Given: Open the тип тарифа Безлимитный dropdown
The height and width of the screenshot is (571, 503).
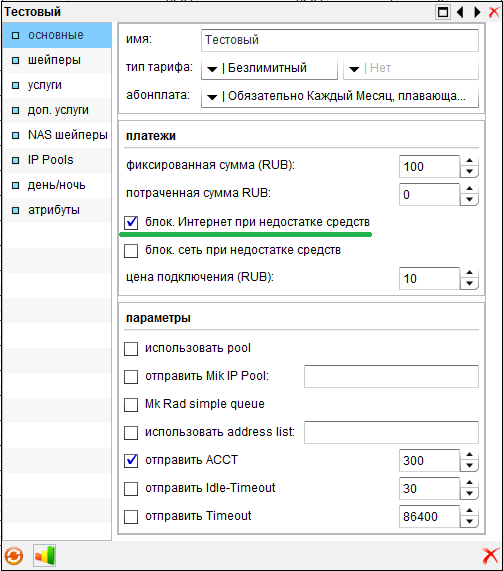Looking at the screenshot, I should 269,68.
